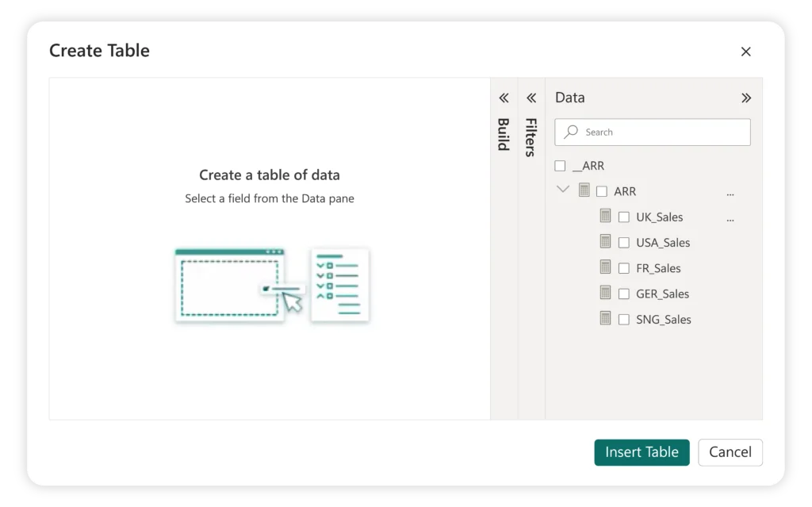Open the Build pane tab
Screen dimensions: 812x507
tap(503, 135)
